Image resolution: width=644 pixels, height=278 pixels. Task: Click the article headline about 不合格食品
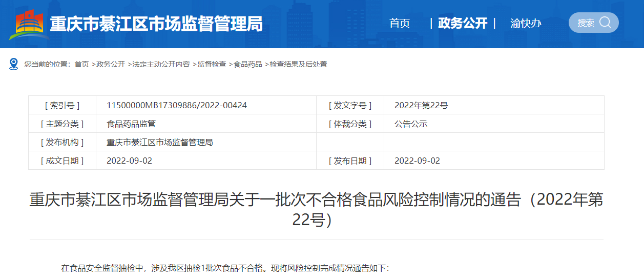point(316,210)
